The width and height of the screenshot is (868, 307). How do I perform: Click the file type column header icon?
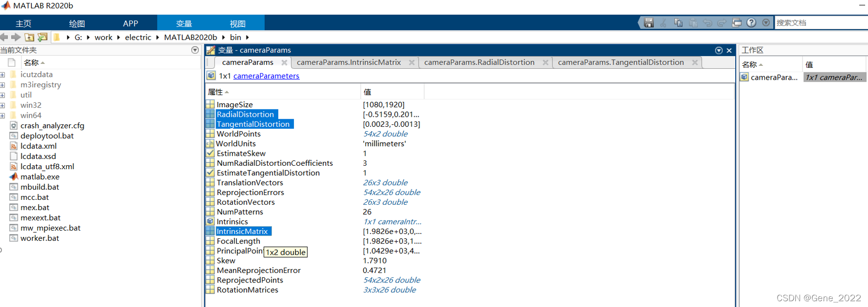[12, 62]
